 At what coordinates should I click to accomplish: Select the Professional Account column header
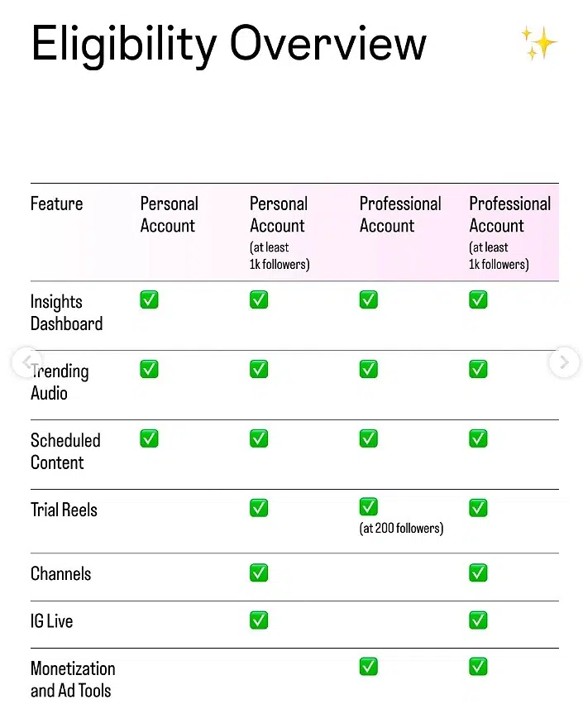click(x=400, y=214)
